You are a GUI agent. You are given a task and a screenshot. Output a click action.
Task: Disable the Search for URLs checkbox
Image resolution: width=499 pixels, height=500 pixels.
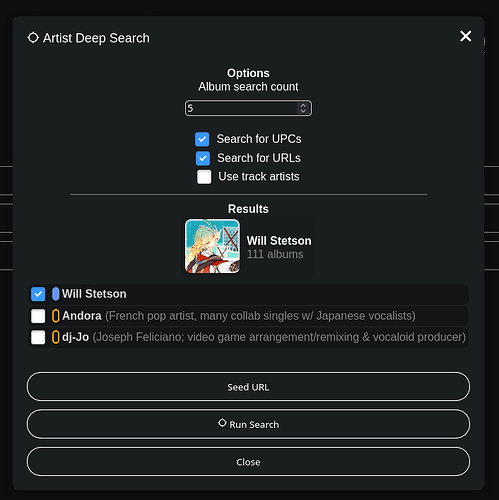click(x=203, y=158)
